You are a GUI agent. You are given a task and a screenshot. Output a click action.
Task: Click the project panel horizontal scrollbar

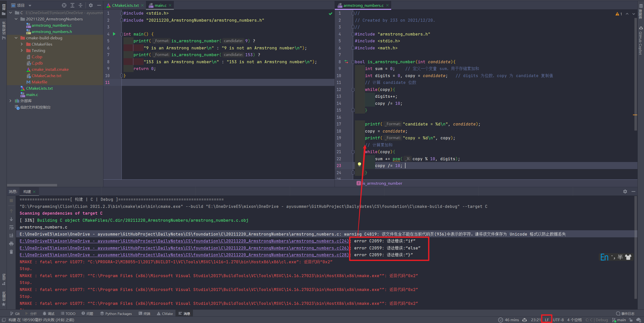(x=32, y=185)
